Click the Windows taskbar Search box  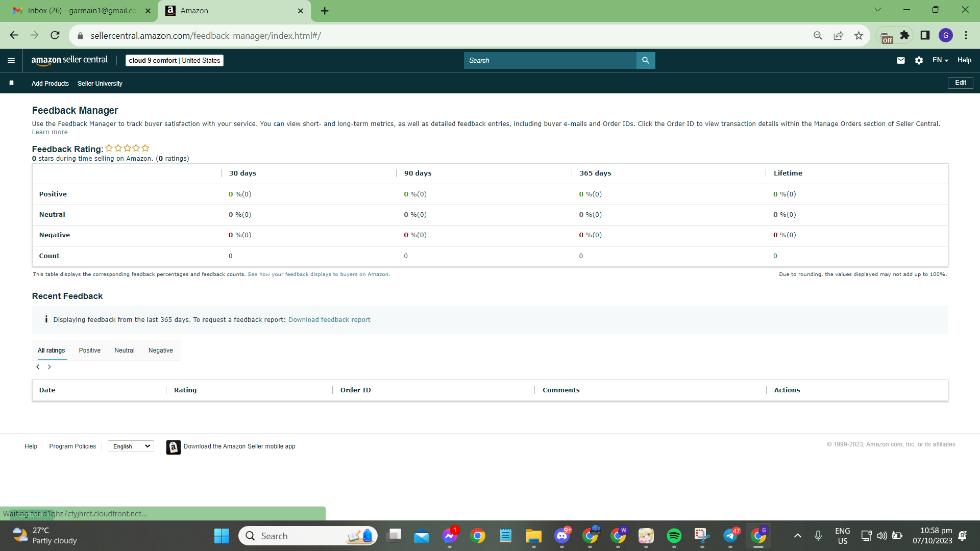click(x=308, y=536)
